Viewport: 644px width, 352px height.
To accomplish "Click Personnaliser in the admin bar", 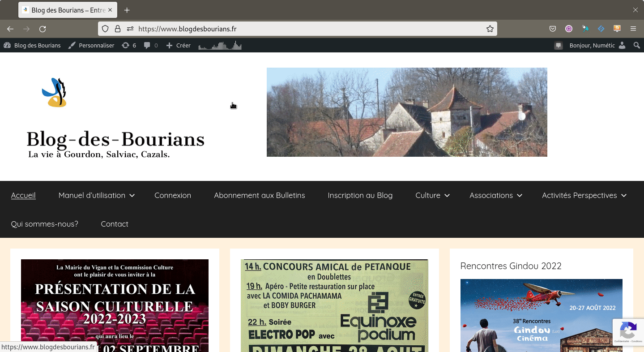I will (92, 45).
